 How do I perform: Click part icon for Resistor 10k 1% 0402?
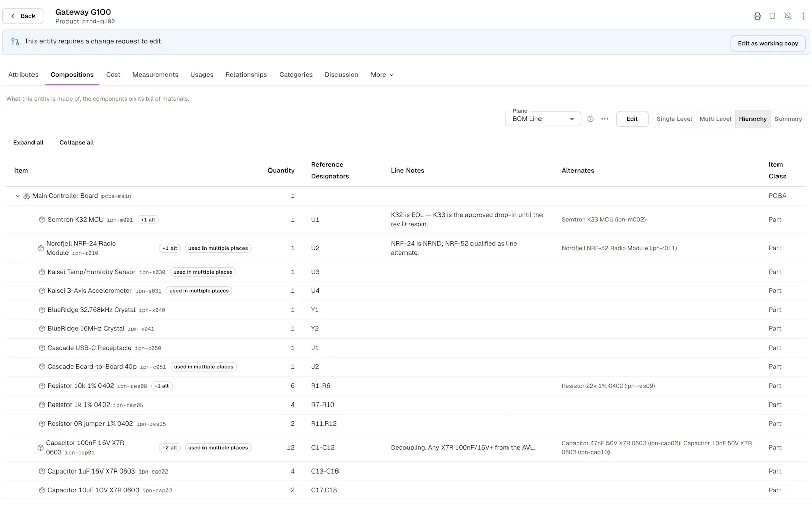[42, 386]
